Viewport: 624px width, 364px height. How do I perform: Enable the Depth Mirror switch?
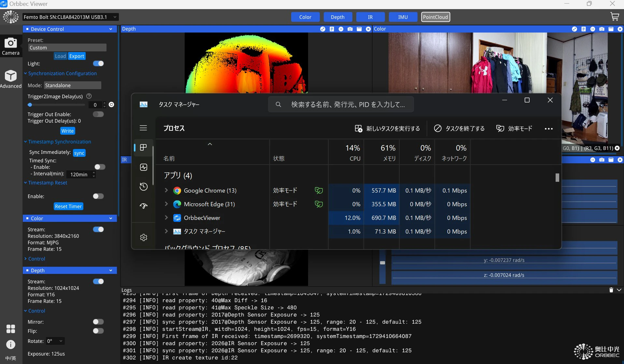tap(98, 322)
